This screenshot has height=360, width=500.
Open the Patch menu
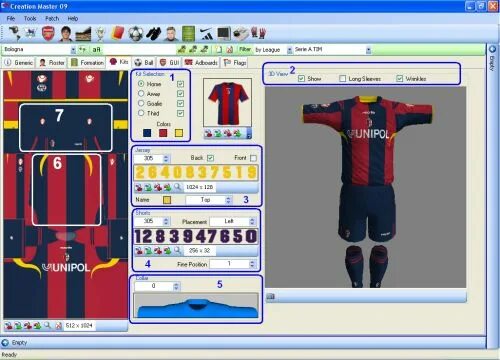pos(52,19)
